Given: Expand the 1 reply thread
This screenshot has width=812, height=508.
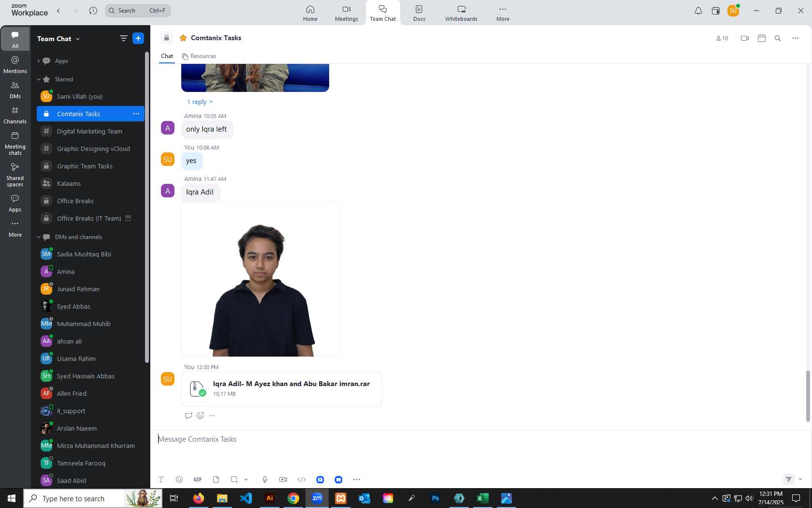Looking at the screenshot, I should click(x=200, y=102).
